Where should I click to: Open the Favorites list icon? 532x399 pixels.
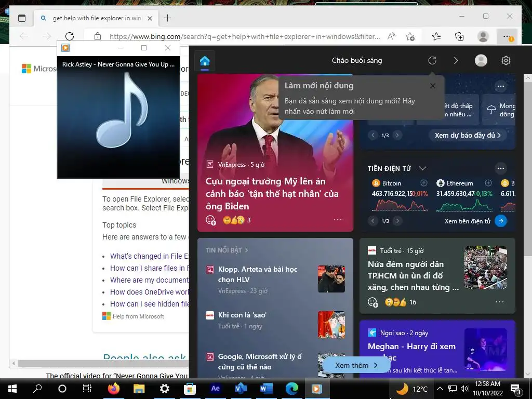pos(436,36)
